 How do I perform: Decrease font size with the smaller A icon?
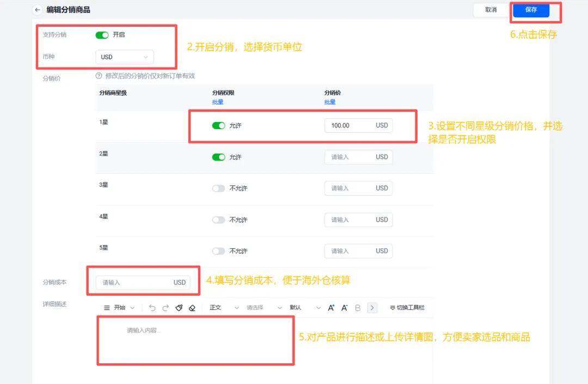344,308
